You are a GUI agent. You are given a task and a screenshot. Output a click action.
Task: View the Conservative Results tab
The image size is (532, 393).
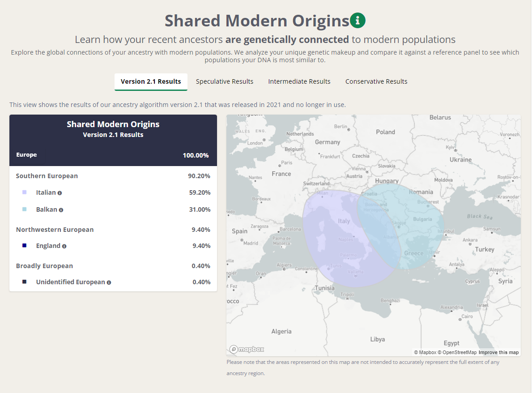click(376, 81)
